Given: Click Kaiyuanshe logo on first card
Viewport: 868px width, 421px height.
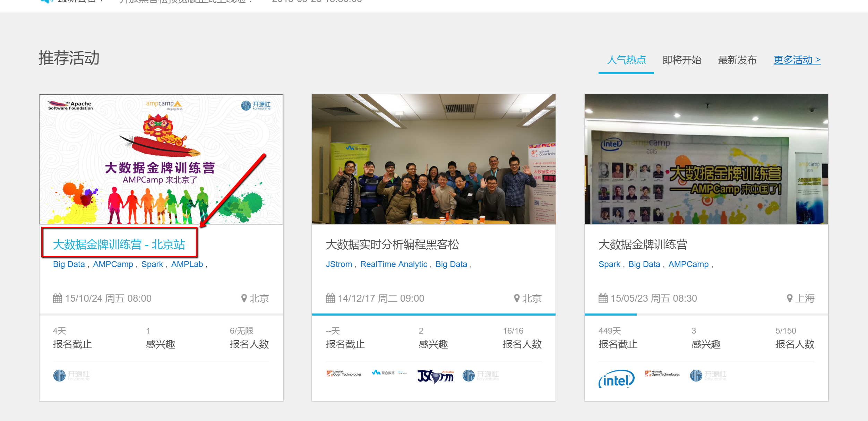Looking at the screenshot, I should coord(71,375).
